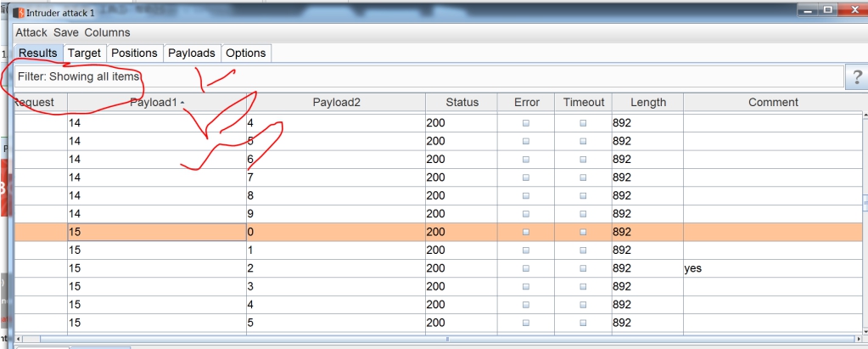This screenshot has width=868, height=349.
Task: Toggle Error checkbox in highlighted row 15 / 0
Action: (526, 232)
